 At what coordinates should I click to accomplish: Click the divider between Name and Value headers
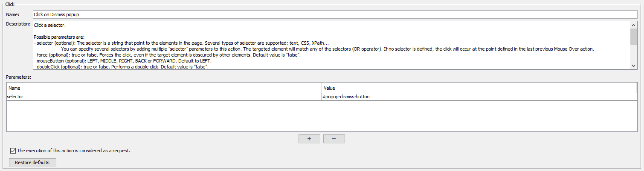[322, 88]
